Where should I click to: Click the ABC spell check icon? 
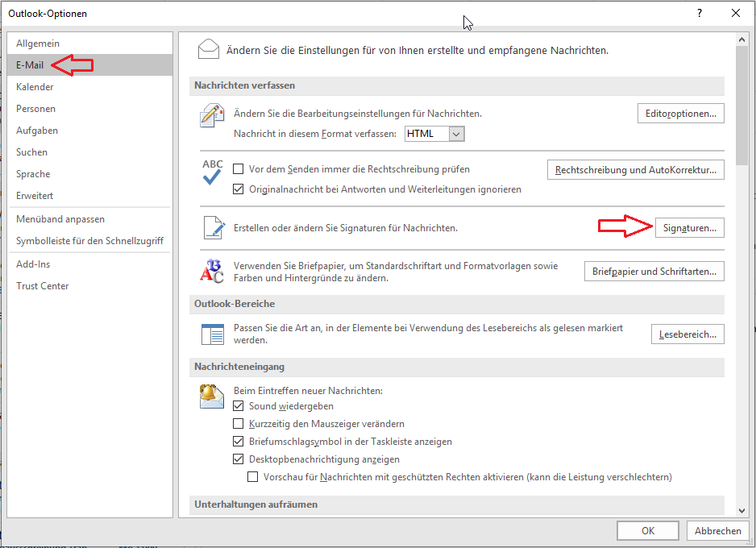click(x=212, y=172)
